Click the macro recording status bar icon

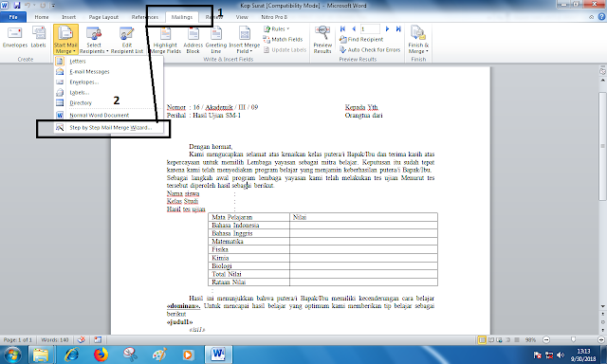pos(98,339)
